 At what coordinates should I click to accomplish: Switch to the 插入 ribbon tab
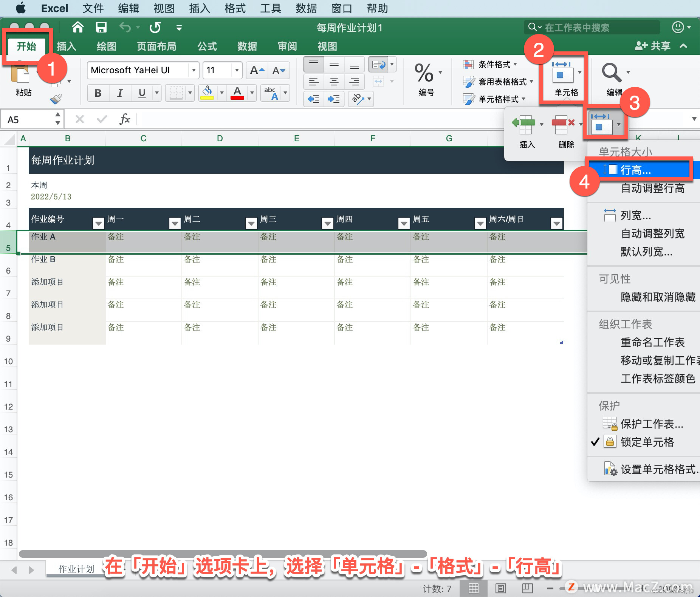67,46
